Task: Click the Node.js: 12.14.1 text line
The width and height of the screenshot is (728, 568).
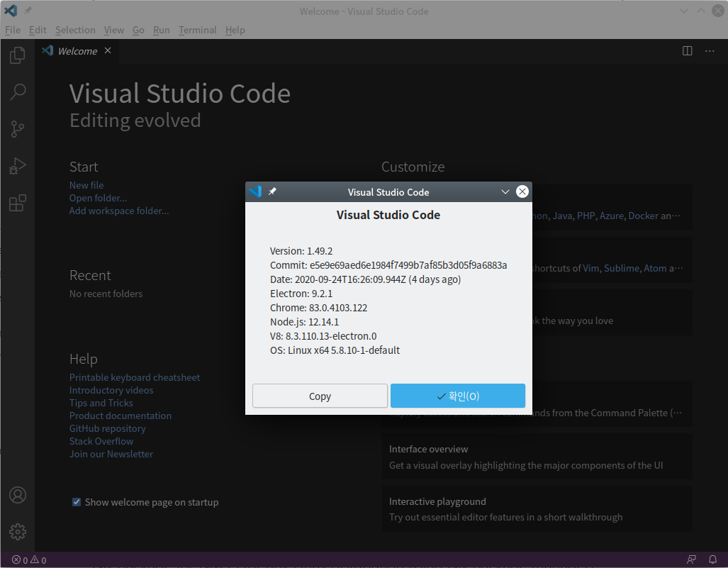Action: pyautogui.click(x=305, y=322)
